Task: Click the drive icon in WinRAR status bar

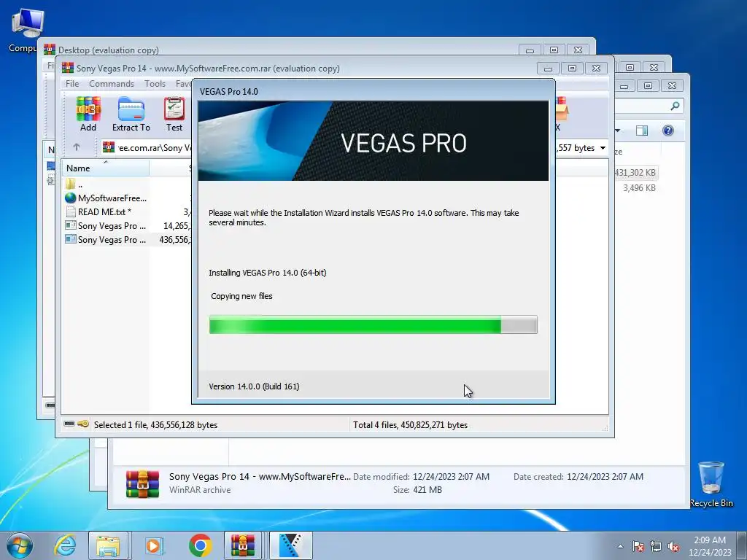Action: point(69,424)
